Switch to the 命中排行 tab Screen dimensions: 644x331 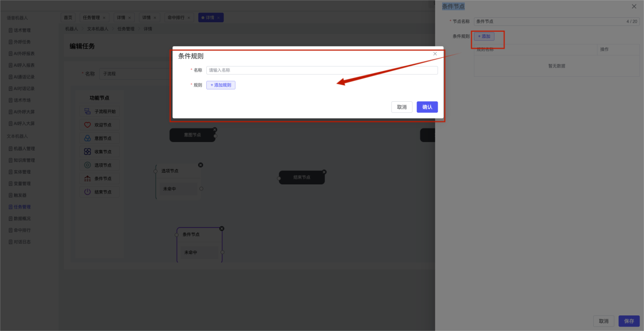click(x=176, y=18)
